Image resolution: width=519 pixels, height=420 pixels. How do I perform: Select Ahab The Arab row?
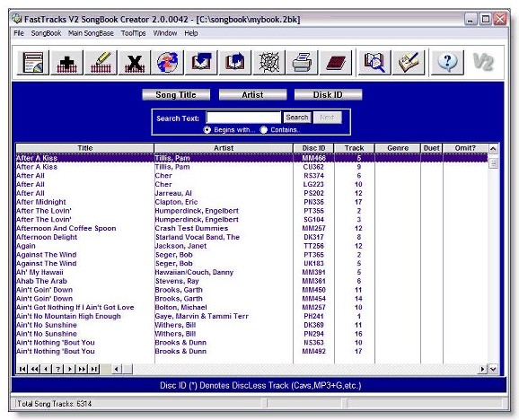[251, 281]
